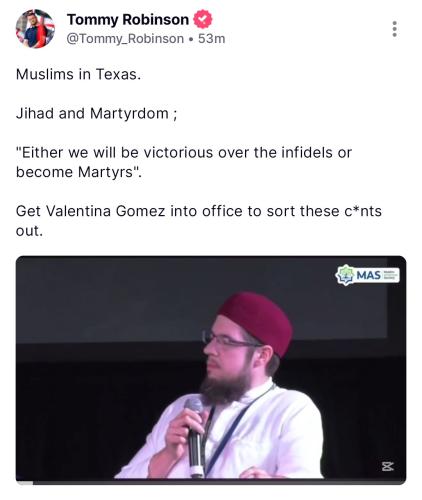The width and height of the screenshot is (422, 500).
Task: Click the CapCut watermark icon in video
Action: pyautogui.click(x=388, y=466)
